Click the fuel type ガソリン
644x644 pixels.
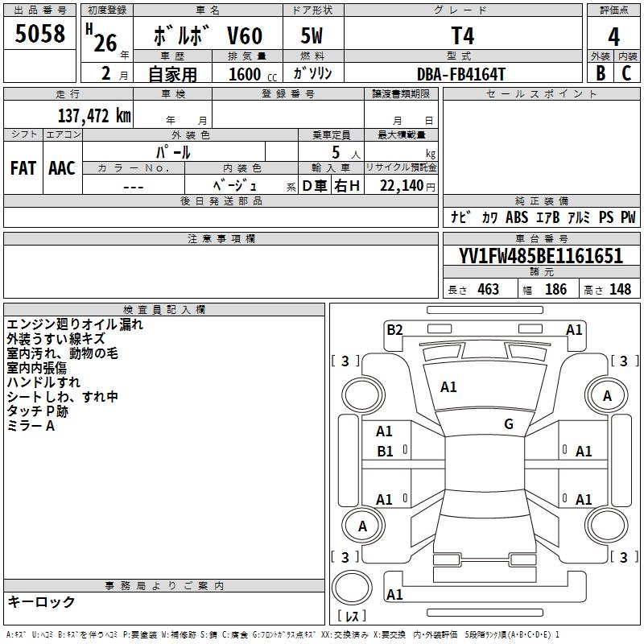coord(312,73)
